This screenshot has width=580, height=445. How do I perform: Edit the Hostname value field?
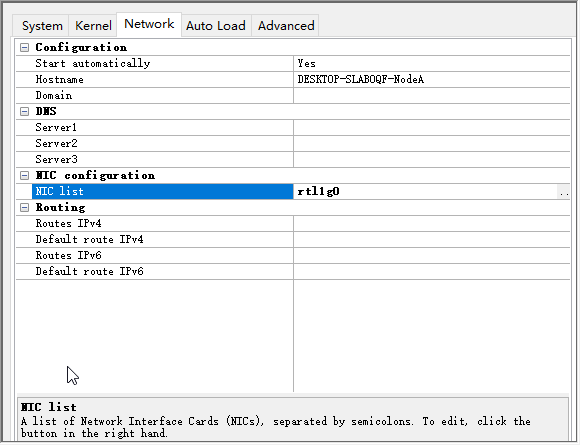(432, 80)
